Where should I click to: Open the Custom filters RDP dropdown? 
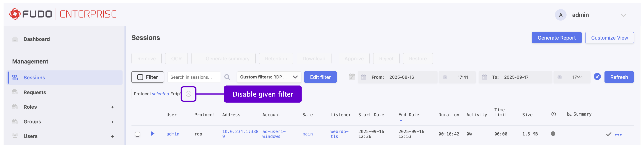(x=269, y=77)
